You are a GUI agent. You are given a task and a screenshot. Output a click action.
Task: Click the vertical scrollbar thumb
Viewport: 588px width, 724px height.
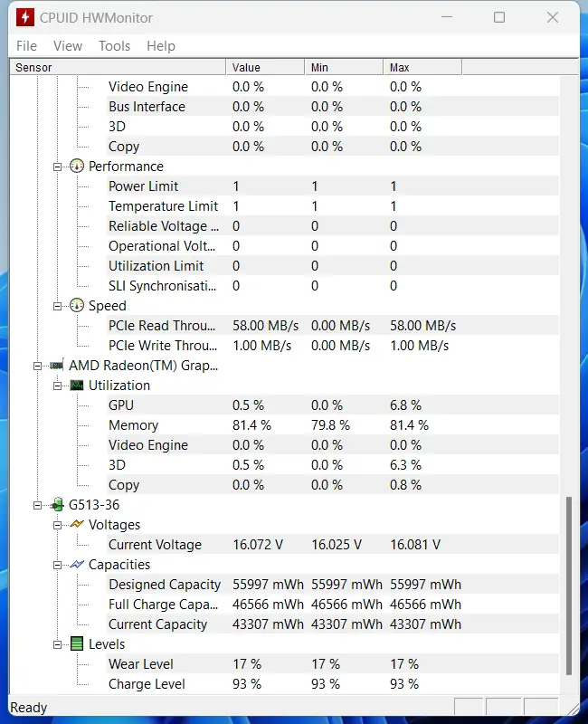point(569,585)
